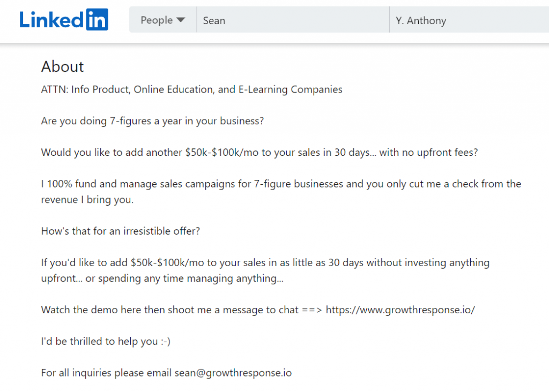This screenshot has height=392, width=549.
Task: Click the "If you'd like to add" paragraph
Action: (x=265, y=270)
